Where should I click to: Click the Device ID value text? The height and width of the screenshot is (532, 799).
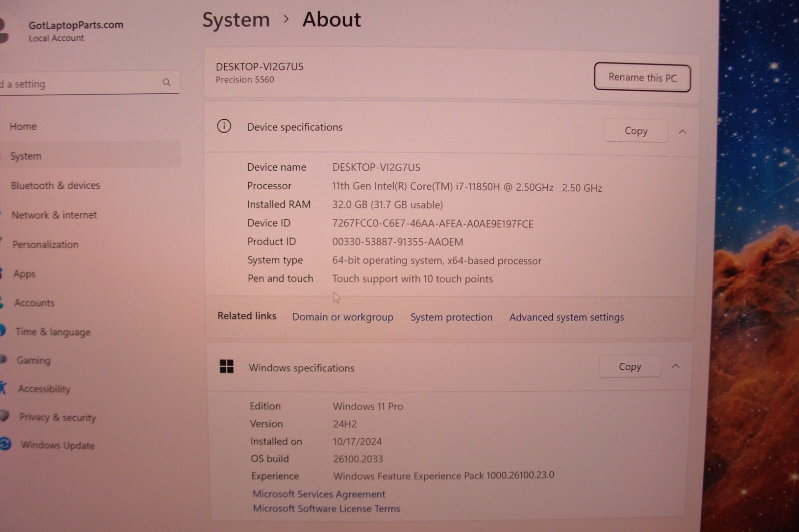pos(432,224)
